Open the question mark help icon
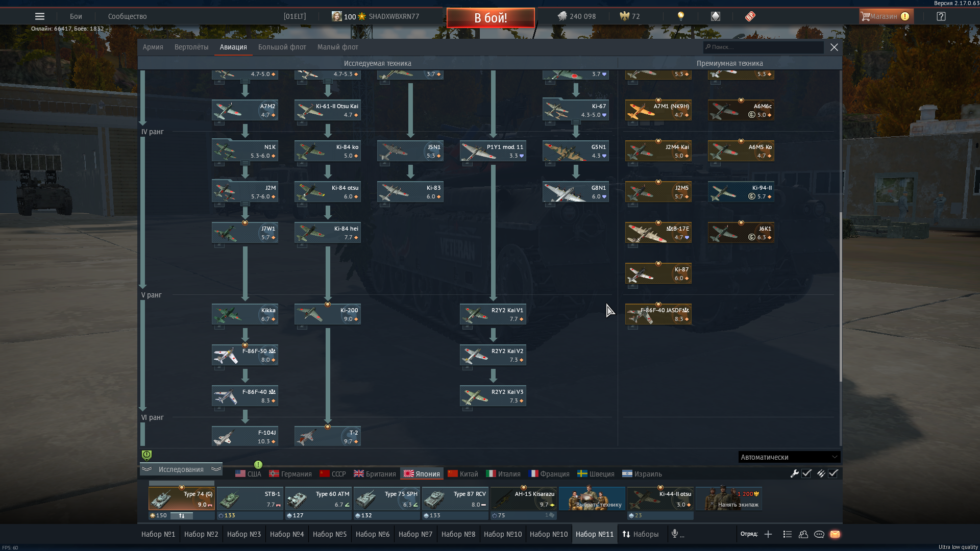980x551 pixels. click(x=941, y=16)
